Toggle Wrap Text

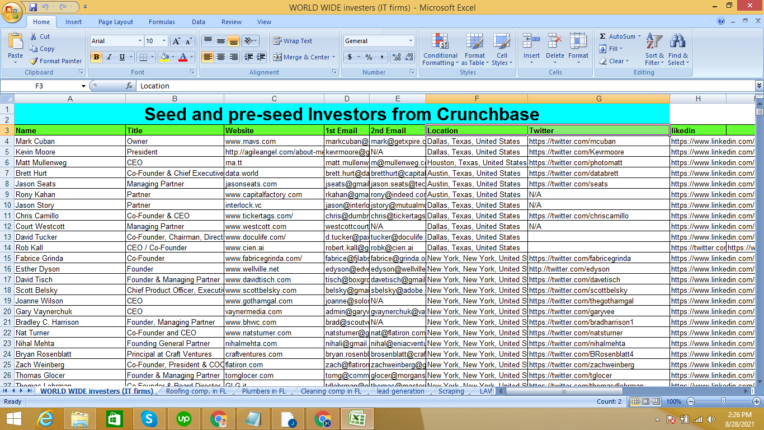(x=293, y=41)
